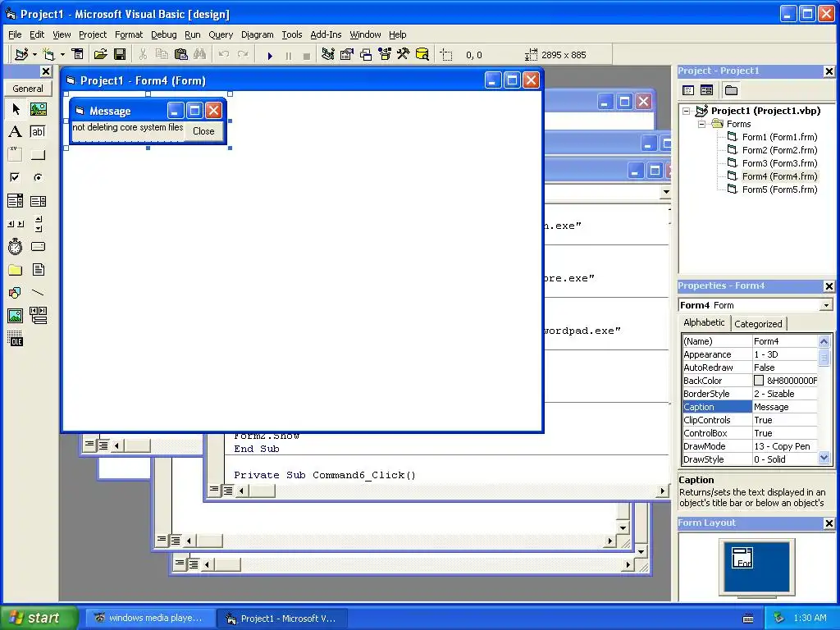
Task: Click form thumbnail in Form Layout
Action: click(742, 558)
